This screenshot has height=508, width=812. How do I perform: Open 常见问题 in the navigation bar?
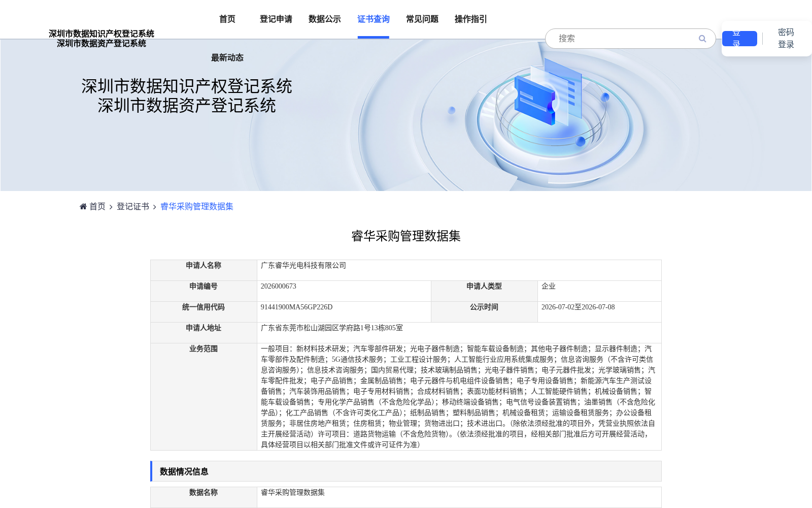(x=422, y=19)
